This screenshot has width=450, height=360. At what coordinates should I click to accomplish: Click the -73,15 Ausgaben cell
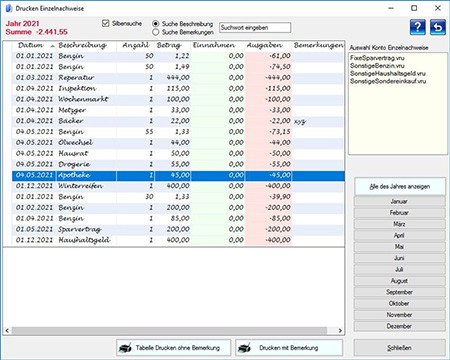click(268, 132)
